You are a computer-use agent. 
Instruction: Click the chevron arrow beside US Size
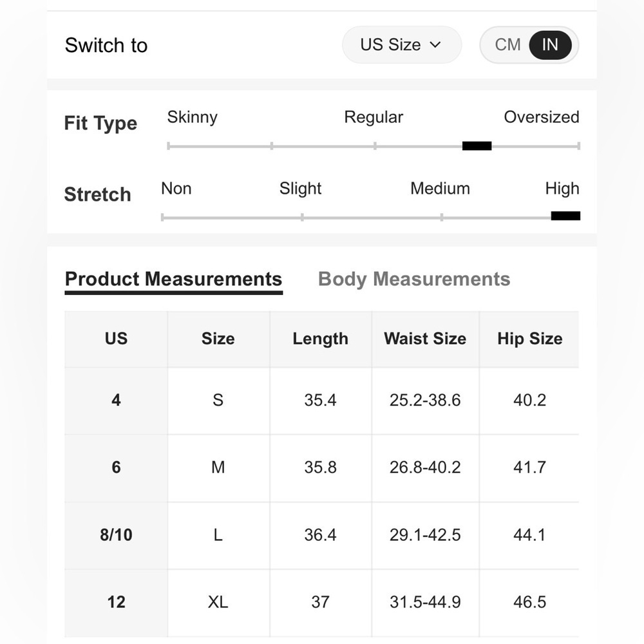pyautogui.click(x=435, y=45)
